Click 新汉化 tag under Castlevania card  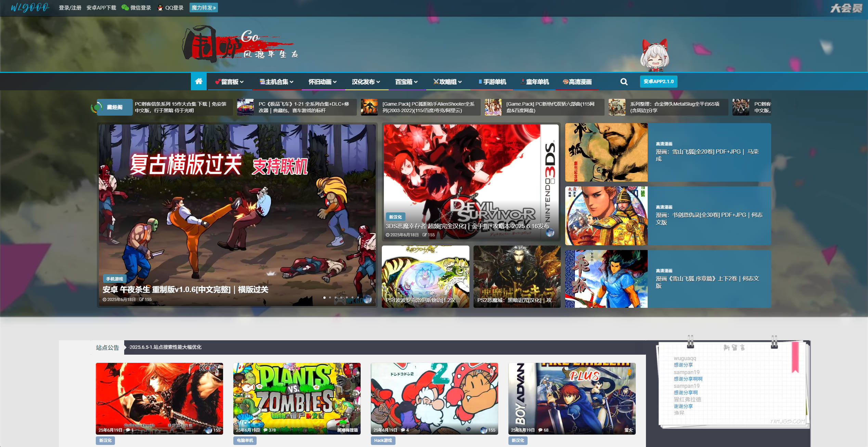pos(105,441)
